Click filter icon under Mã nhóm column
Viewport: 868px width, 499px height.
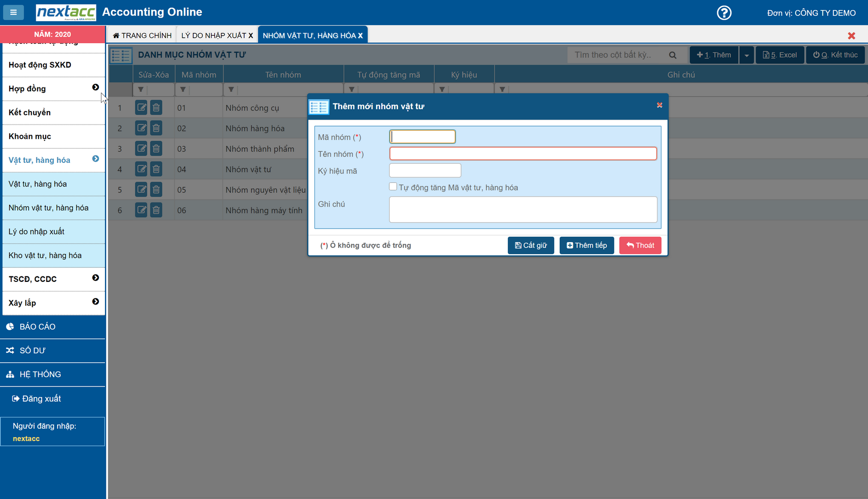(183, 89)
